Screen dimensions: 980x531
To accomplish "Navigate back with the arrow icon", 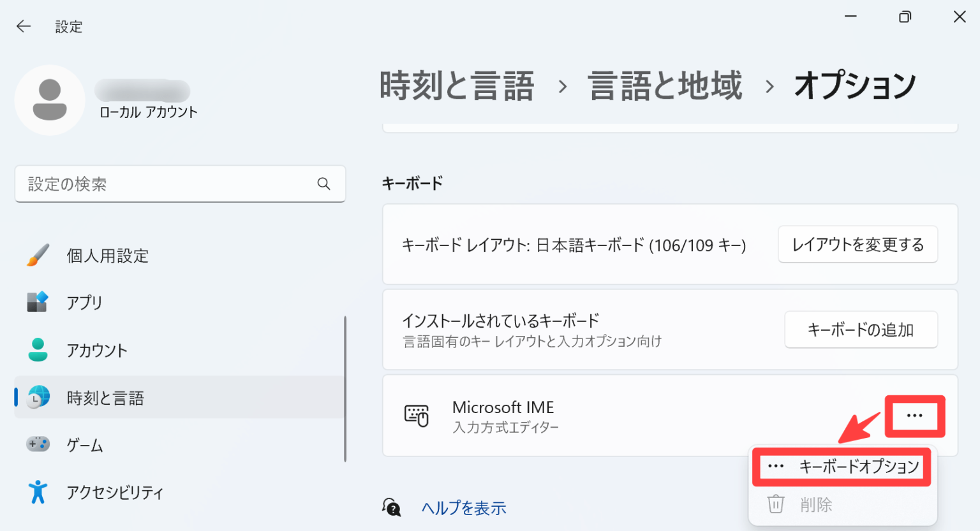I will click(23, 26).
